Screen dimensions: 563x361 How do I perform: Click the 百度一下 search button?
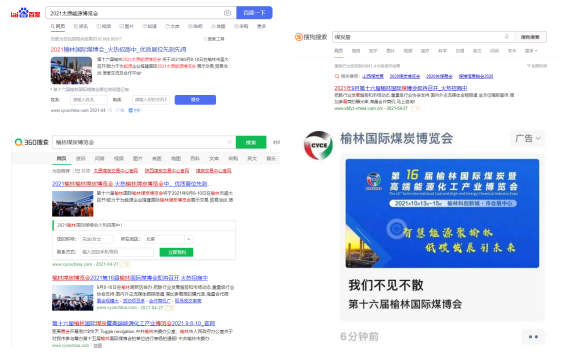pyautogui.click(x=254, y=13)
